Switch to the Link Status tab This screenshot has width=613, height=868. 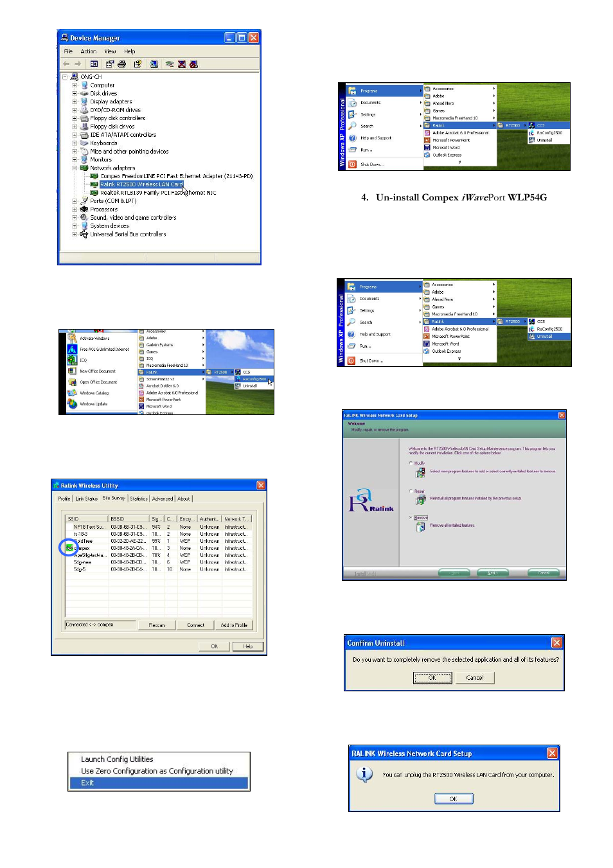pos(87,499)
